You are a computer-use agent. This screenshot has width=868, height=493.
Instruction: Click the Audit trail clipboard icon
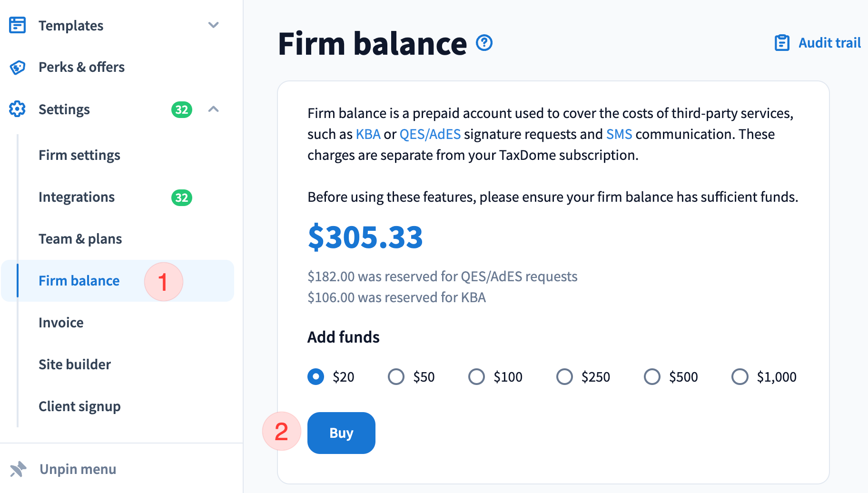click(x=782, y=43)
